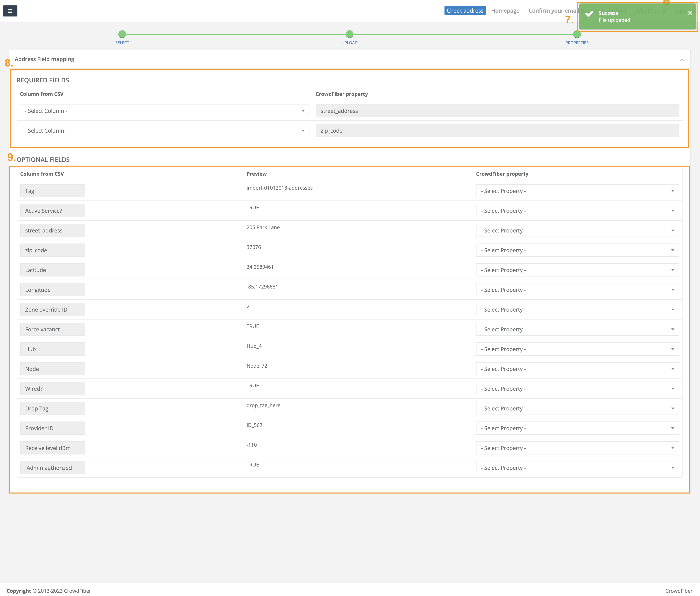Open the Select Column dropdown for zip_code
This screenshot has width=700, height=596.
tap(165, 130)
